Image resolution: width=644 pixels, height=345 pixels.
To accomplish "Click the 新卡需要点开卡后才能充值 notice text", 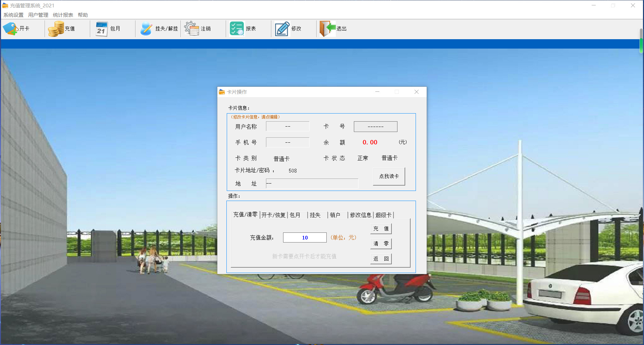I will click(x=304, y=257).
